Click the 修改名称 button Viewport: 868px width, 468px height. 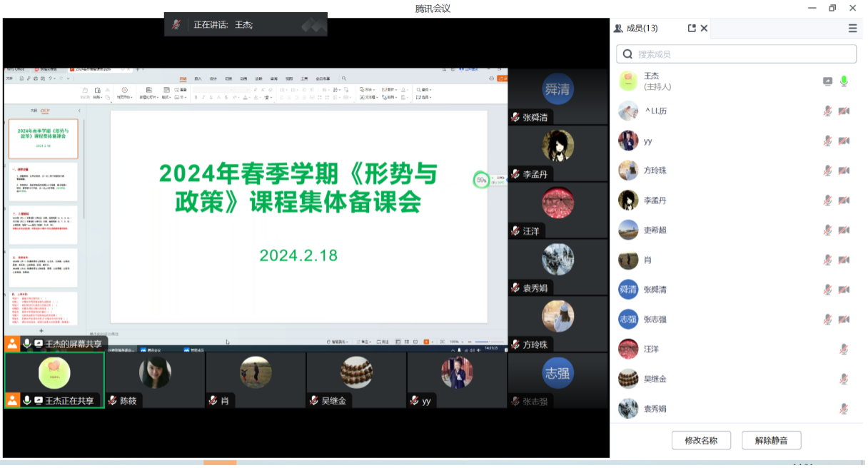(x=700, y=440)
